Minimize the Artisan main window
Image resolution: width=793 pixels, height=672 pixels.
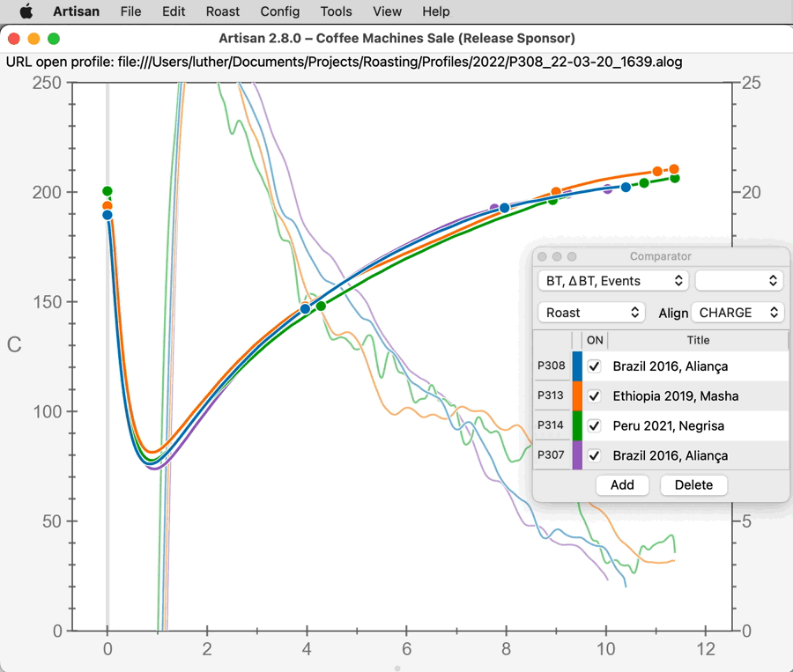point(33,39)
